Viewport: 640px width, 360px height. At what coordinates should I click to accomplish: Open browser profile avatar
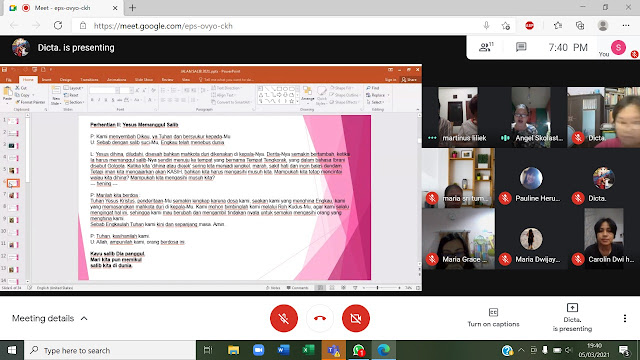point(603,26)
